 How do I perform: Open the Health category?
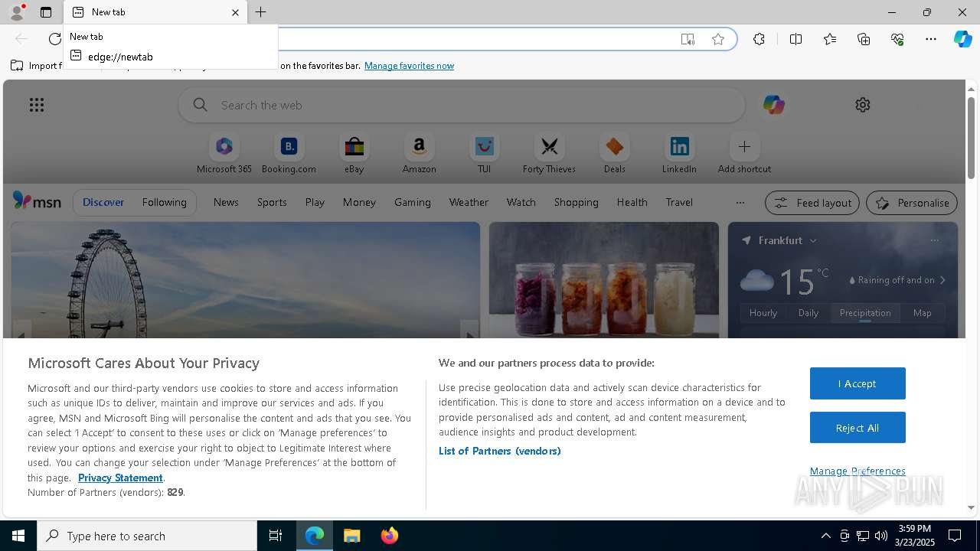coord(632,202)
